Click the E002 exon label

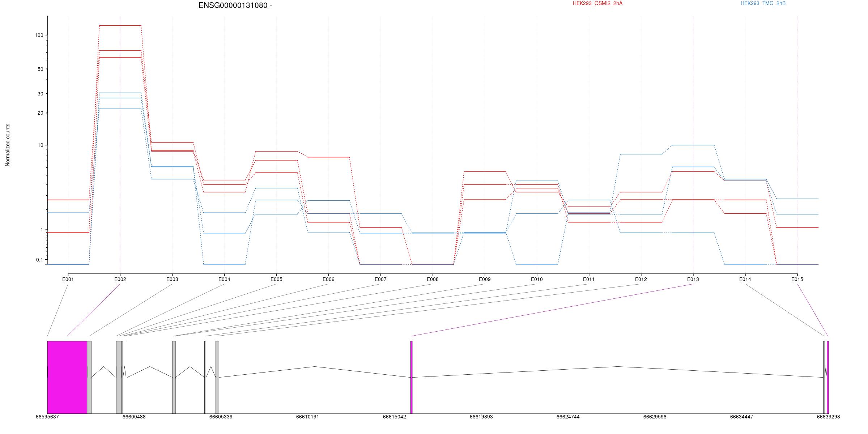(x=120, y=279)
